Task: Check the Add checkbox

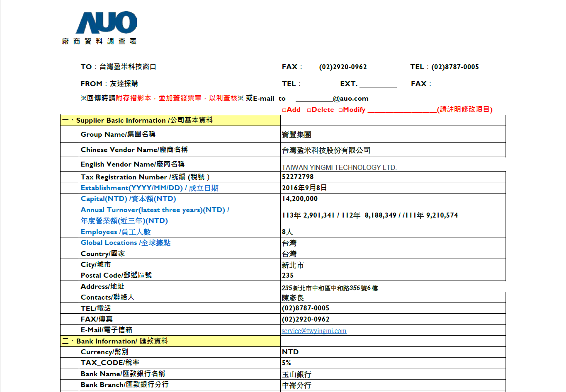Action: pos(284,110)
